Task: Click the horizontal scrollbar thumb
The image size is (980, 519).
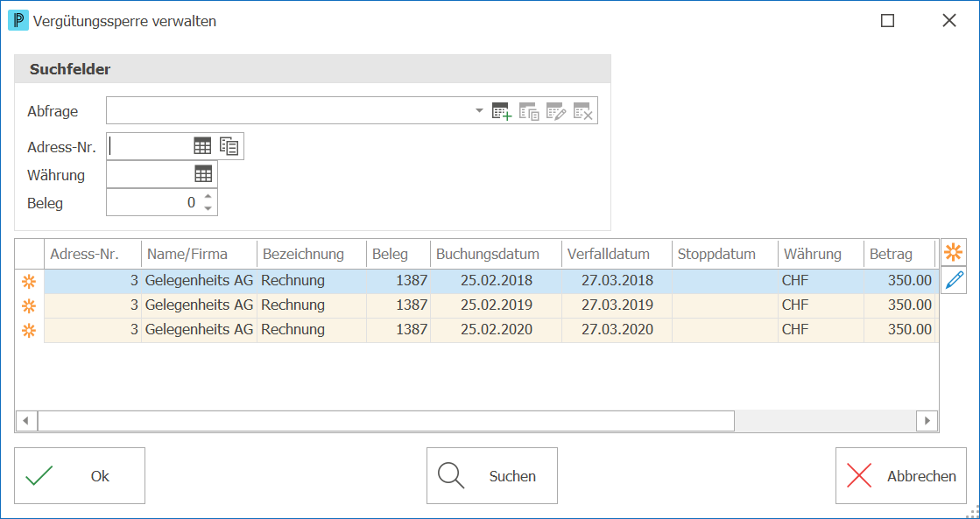Action: 385,420
